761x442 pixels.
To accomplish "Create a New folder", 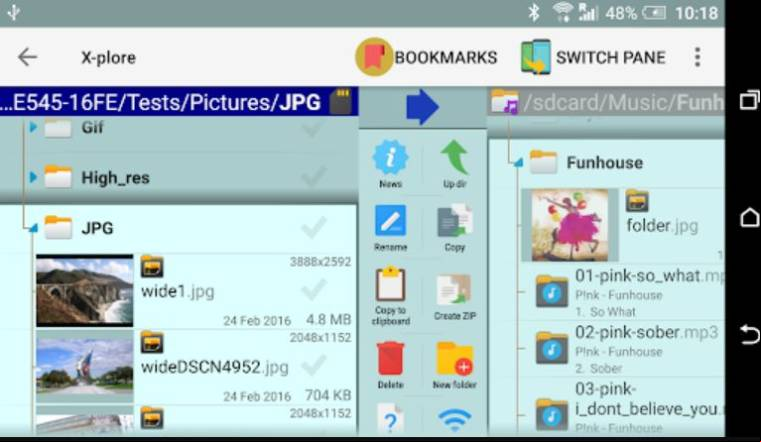I will click(x=454, y=365).
